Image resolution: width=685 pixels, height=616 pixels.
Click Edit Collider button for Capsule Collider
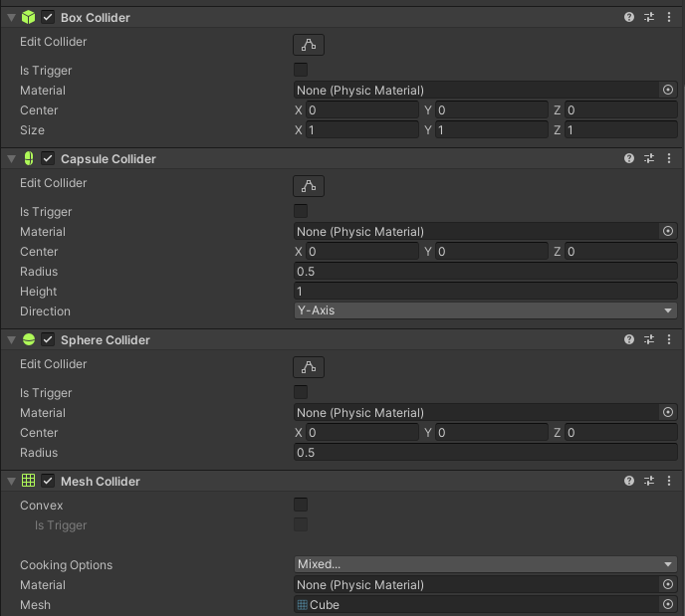309,186
